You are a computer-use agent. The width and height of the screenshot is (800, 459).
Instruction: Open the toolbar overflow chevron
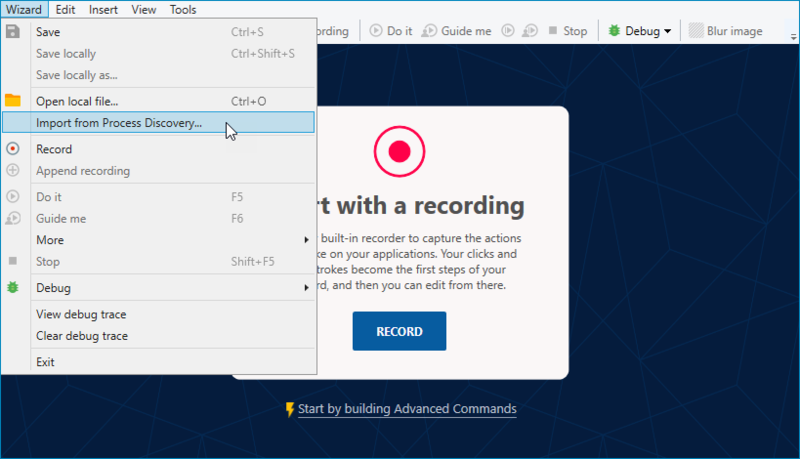(793, 37)
